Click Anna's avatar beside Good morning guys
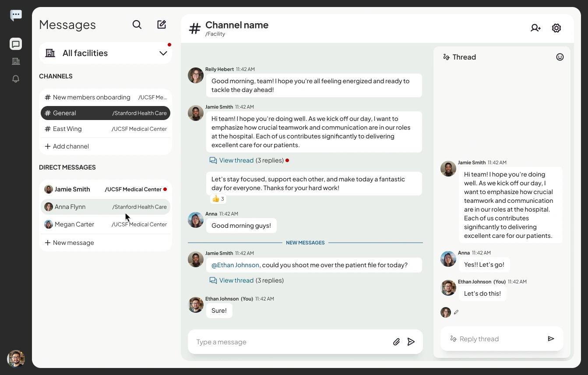 click(196, 220)
